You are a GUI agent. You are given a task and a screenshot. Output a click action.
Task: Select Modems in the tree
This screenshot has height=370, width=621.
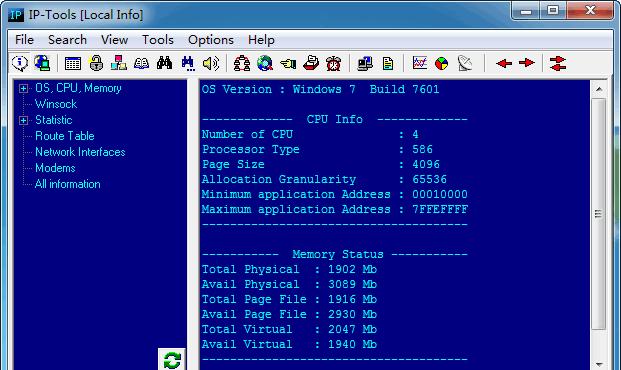pos(55,168)
